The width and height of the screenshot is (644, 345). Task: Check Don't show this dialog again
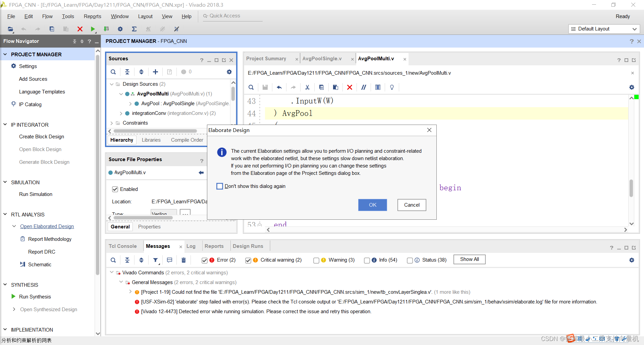click(220, 186)
